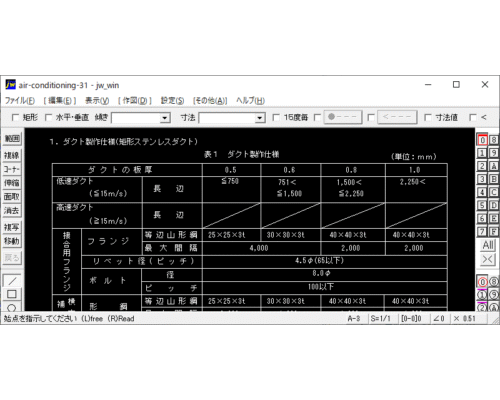The height and width of the screenshot is (400, 500).
Task: Click the ●--- point-start button
Action: pos(343,117)
